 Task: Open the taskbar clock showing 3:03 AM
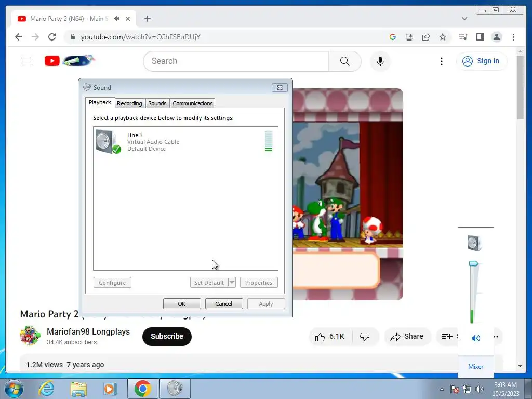point(506,389)
